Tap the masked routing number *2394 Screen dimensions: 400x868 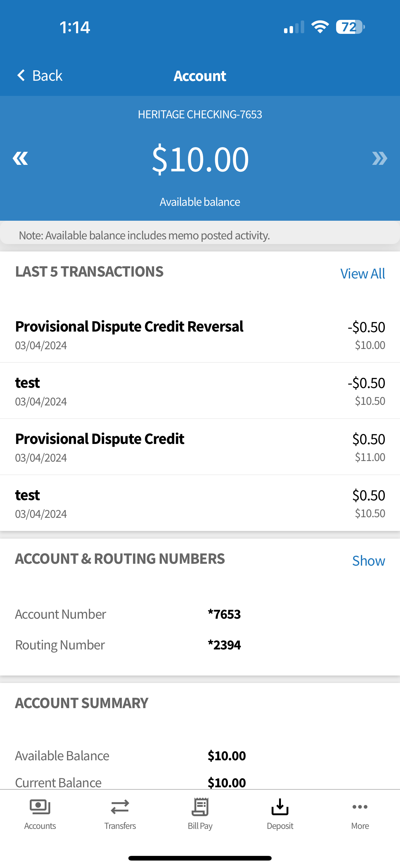click(x=224, y=645)
